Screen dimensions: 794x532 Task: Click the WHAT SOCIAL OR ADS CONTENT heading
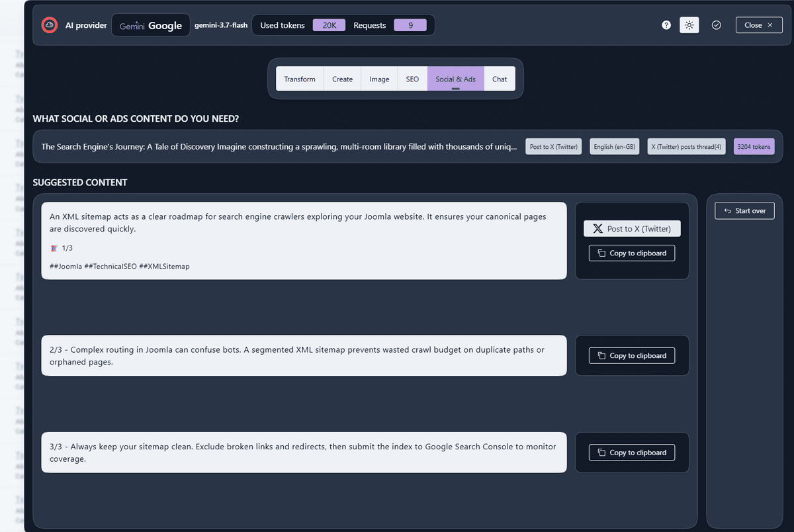point(136,119)
